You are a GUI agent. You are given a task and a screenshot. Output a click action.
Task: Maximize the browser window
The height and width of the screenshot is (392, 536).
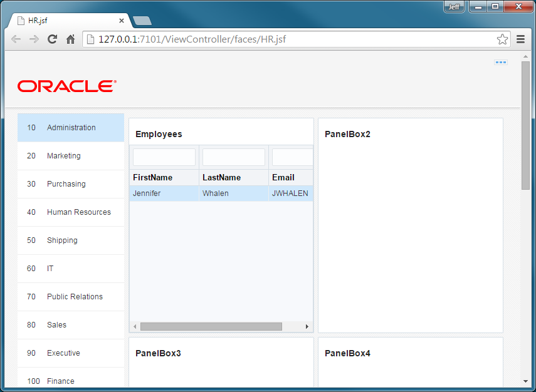495,6
